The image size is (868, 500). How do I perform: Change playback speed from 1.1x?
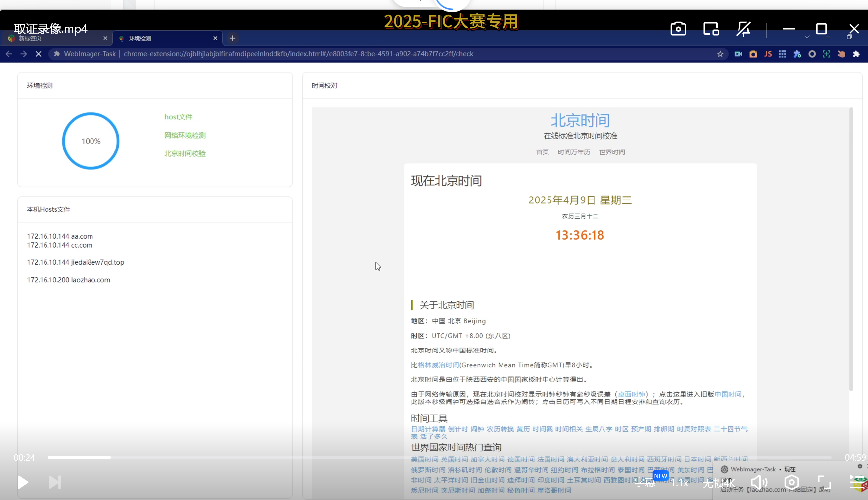point(680,483)
